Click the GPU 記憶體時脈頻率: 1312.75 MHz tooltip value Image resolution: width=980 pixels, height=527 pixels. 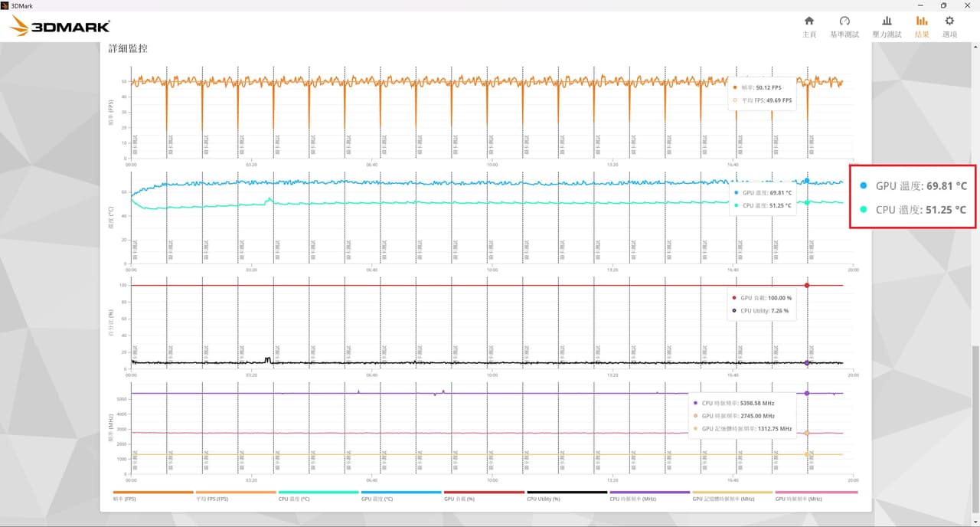(x=746, y=429)
